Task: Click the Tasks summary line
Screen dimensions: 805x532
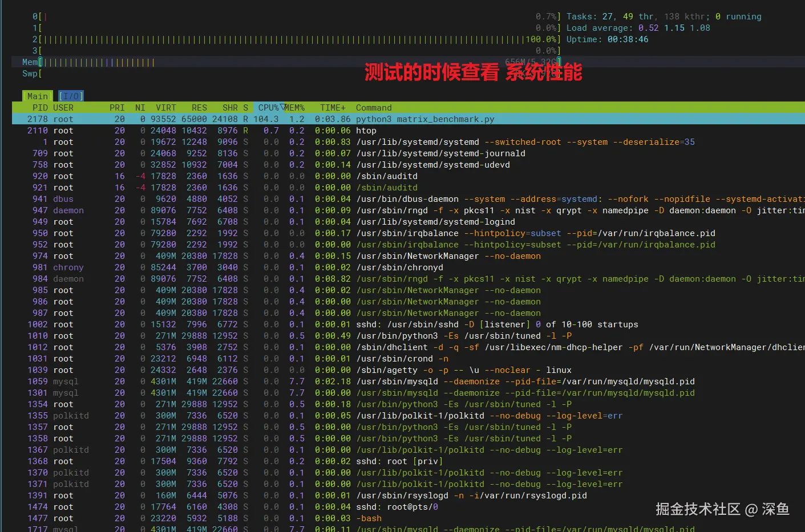Action: tap(664, 17)
